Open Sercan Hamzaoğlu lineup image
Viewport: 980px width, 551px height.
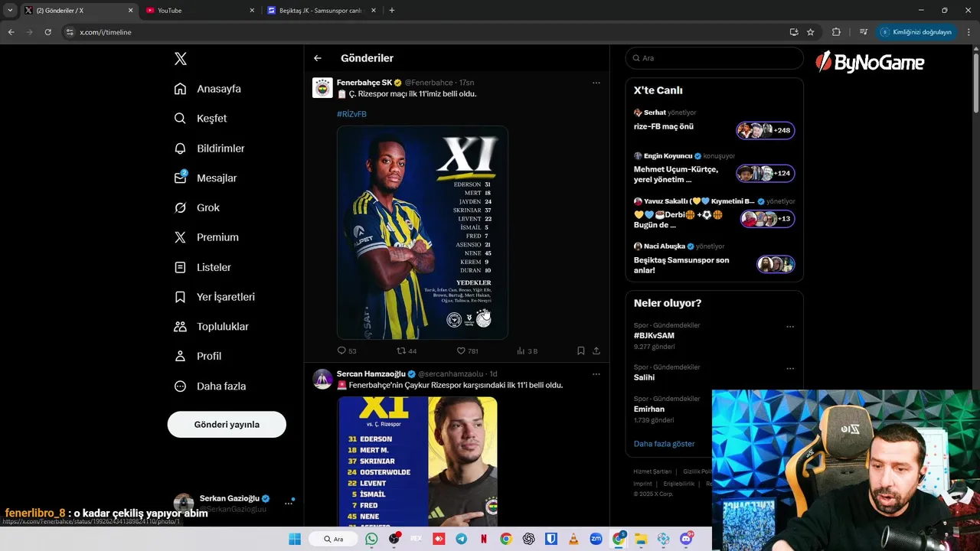(x=417, y=461)
